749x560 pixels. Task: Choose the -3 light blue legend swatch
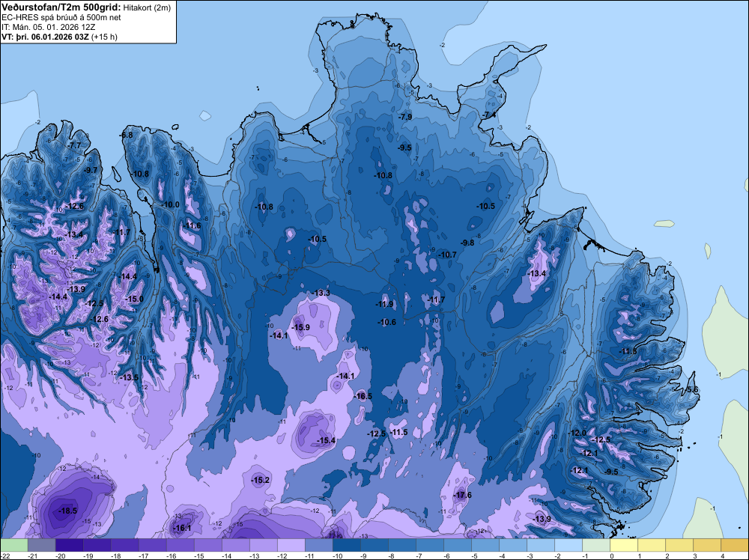[541, 545]
